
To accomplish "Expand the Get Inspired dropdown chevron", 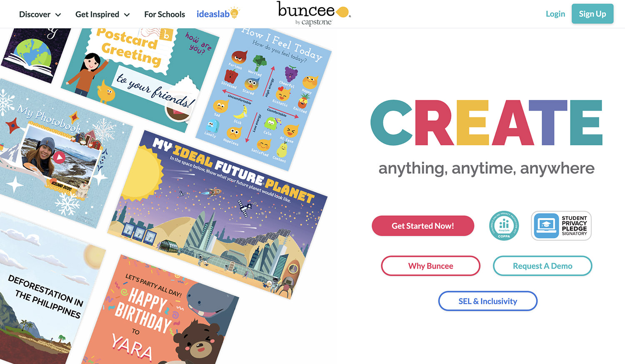I will tap(127, 15).
